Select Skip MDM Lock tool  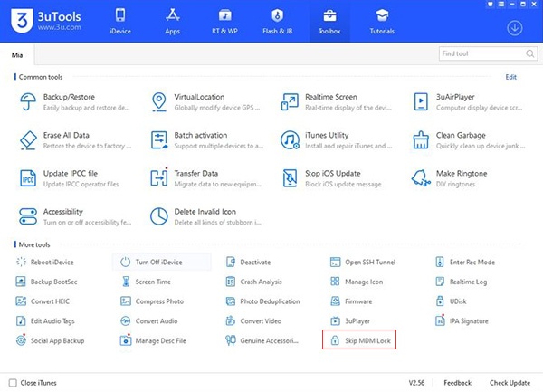[359, 340]
